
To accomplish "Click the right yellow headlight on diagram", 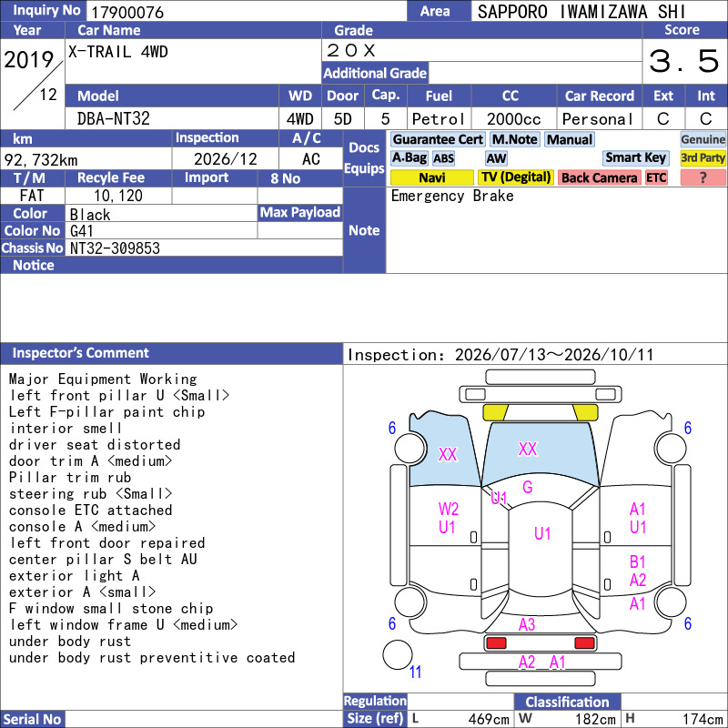I will (585, 412).
